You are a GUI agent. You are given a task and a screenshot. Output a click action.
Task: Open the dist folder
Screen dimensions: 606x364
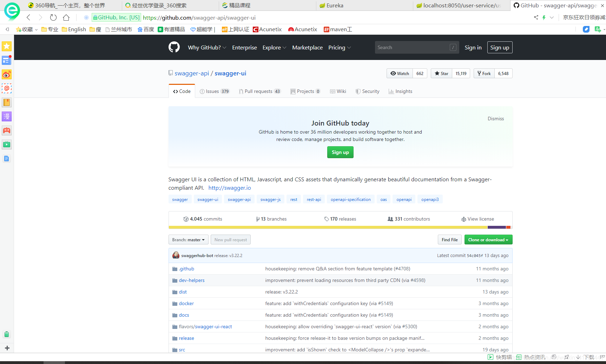point(183,292)
